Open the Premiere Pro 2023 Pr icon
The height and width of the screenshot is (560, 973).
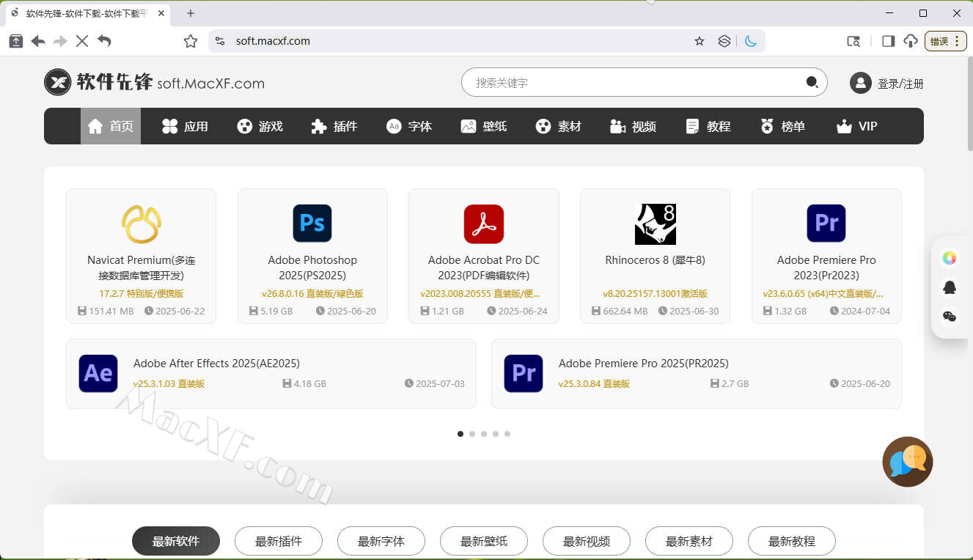tap(826, 224)
